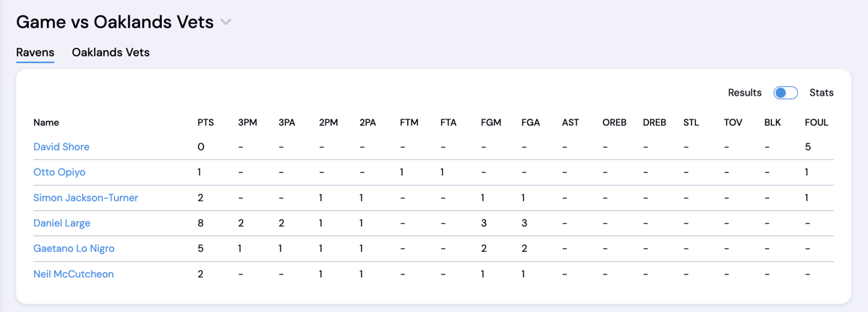Select the FOUL column header
868x312 pixels.
pos(817,122)
